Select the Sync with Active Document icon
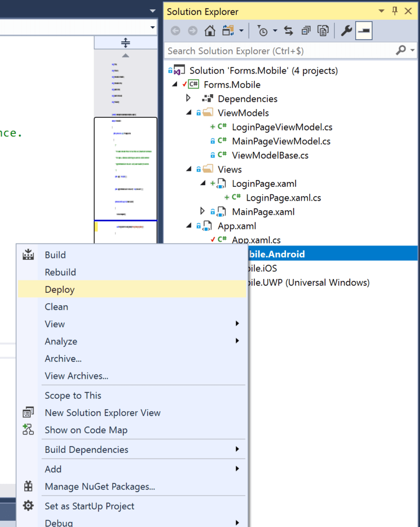This screenshot has width=420, height=527. [288, 30]
